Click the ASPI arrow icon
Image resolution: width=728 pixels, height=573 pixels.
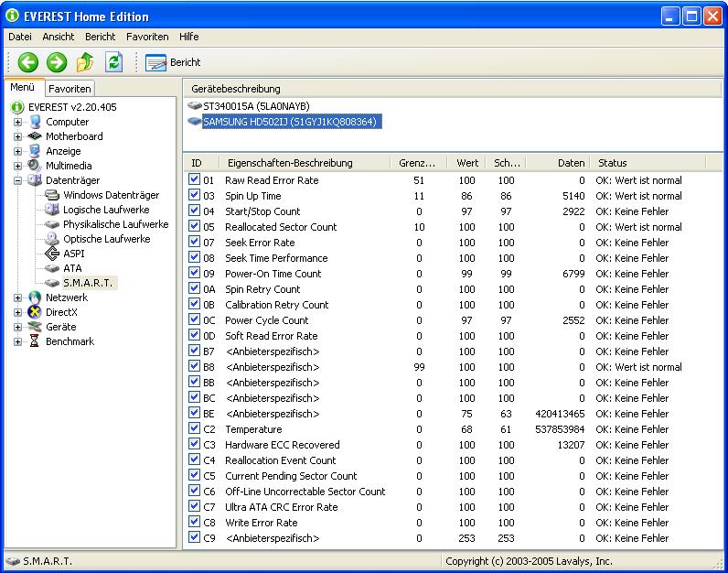tap(52, 254)
